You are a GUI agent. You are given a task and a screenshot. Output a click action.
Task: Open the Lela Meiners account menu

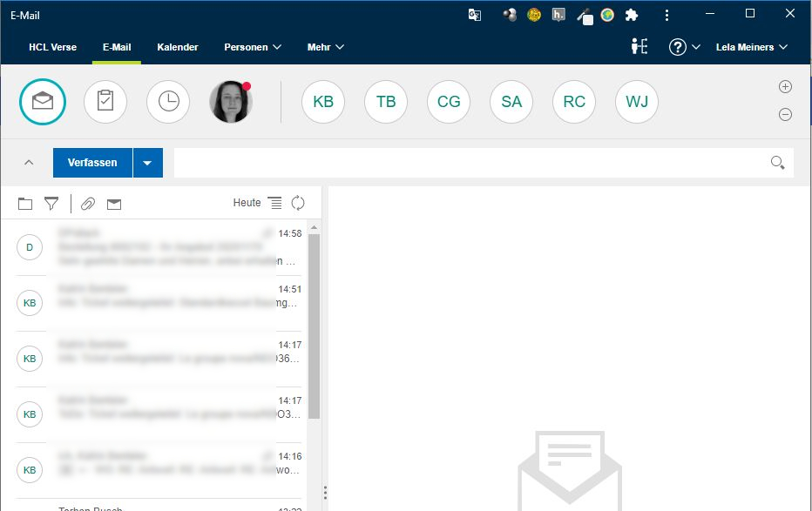tap(751, 47)
